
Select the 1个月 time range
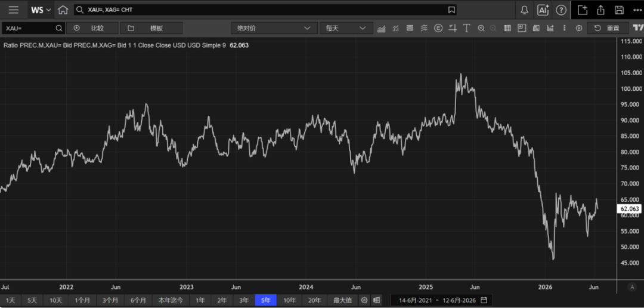tap(82, 300)
